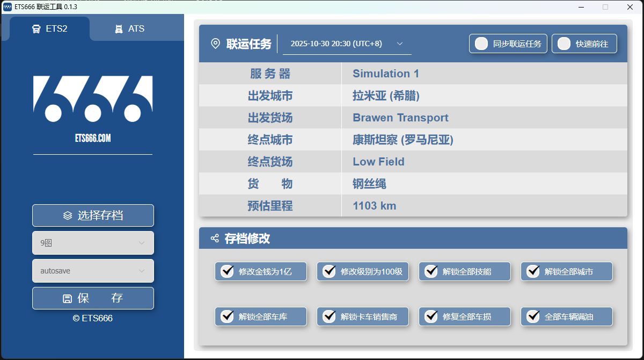Open the 9图 profile dropdown
644x360 pixels.
pos(93,243)
